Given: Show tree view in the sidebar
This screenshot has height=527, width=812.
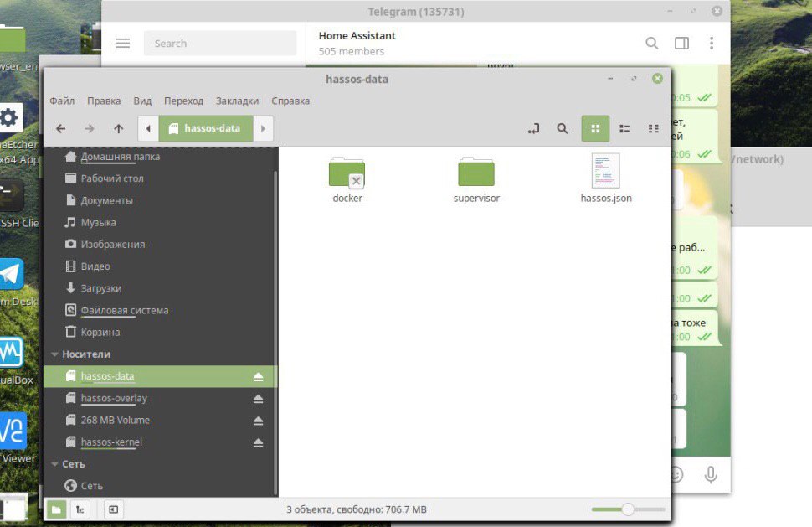Looking at the screenshot, I should (80, 510).
